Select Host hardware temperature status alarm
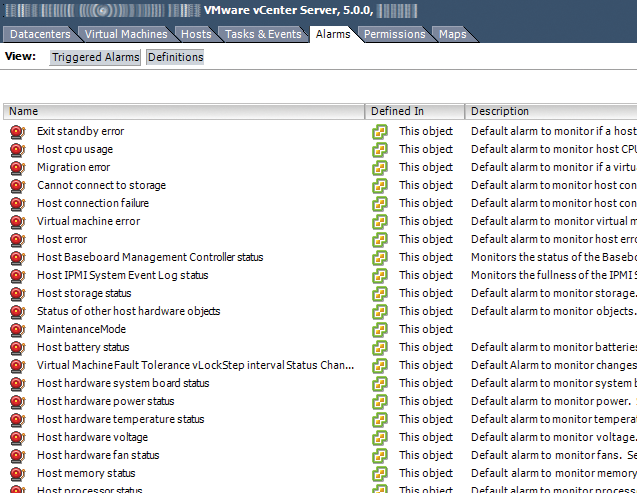 (121, 419)
